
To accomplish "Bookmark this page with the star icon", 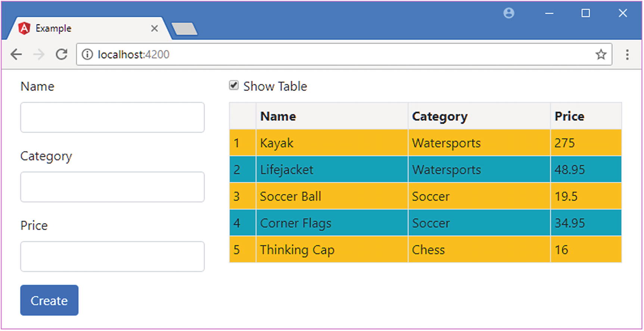I will [601, 55].
